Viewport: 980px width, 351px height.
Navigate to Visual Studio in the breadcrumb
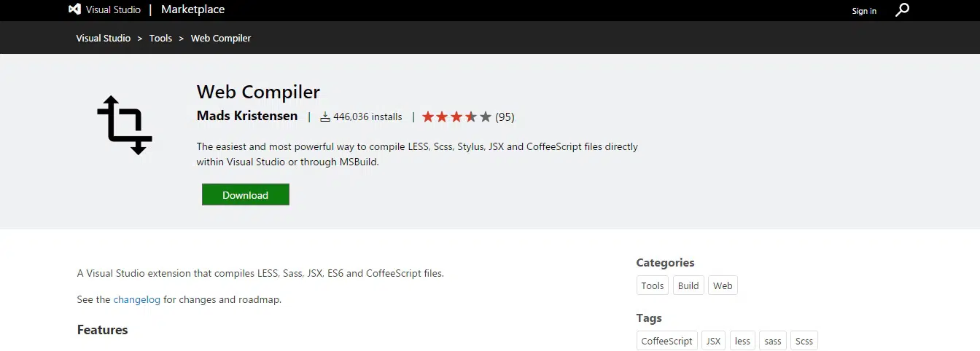coord(104,38)
